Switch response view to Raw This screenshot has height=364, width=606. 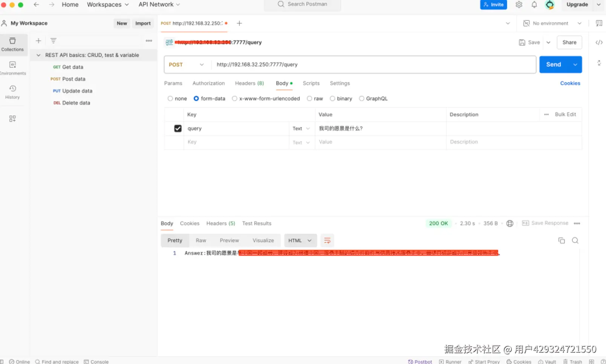(x=201, y=240)
